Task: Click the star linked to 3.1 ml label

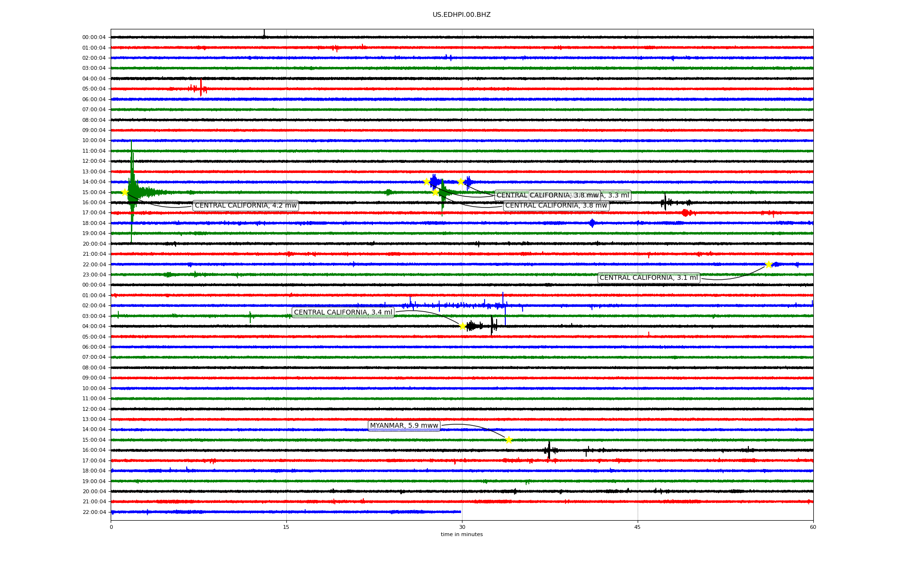Action: (x=769, y=264)
